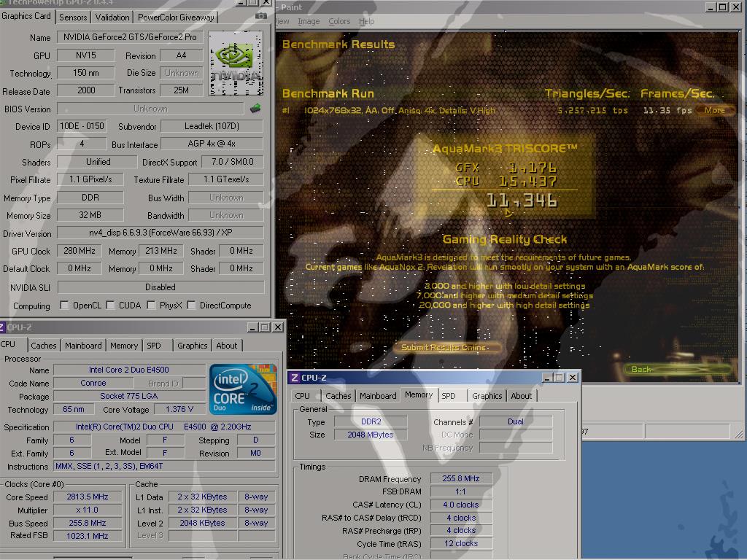Click the BIOS save chip icon in GPU-Z
747x560 pixels.
coord(255,109)
